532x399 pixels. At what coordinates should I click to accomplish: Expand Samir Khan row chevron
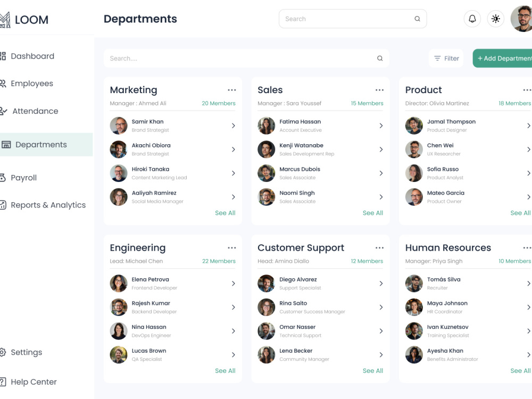point(234,126)
